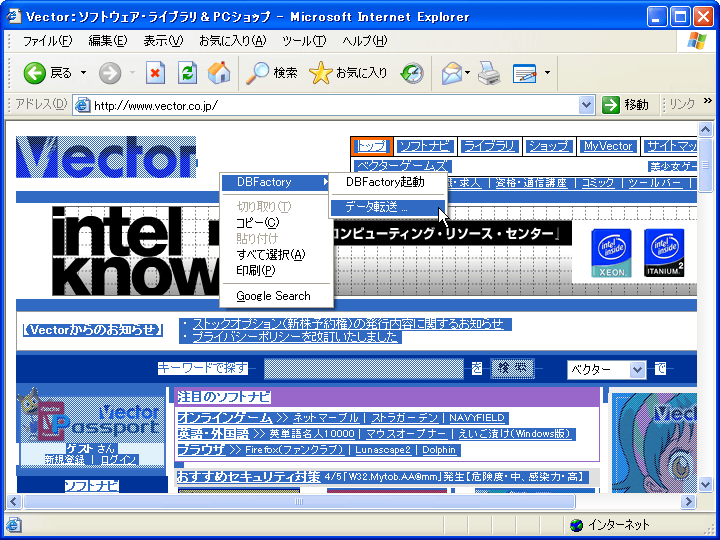Viewport: 720px width, 540px height.
Task: Click the 移動 Go button
Action: [625, 105]
